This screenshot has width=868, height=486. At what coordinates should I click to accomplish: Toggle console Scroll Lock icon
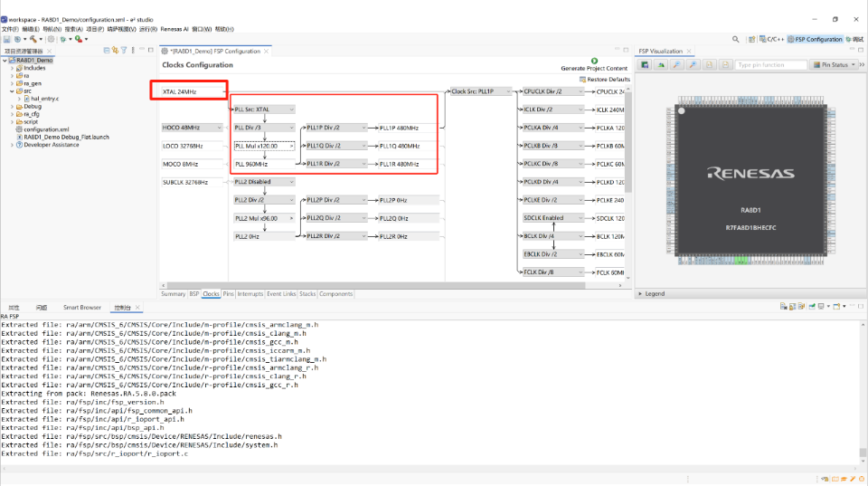792,307
